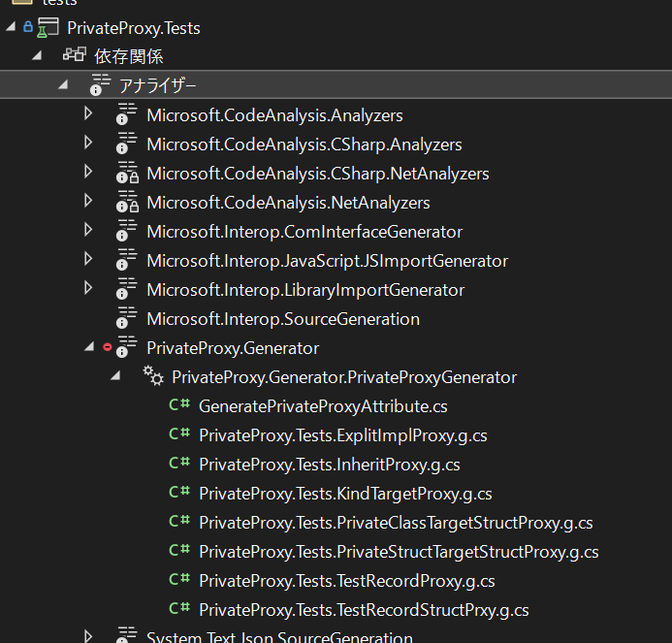This screenshot has height=643, width=672.
Task: Click the Microsoft.Interop.JavaScript.JSImportGenerator icon
Action: 126,260
